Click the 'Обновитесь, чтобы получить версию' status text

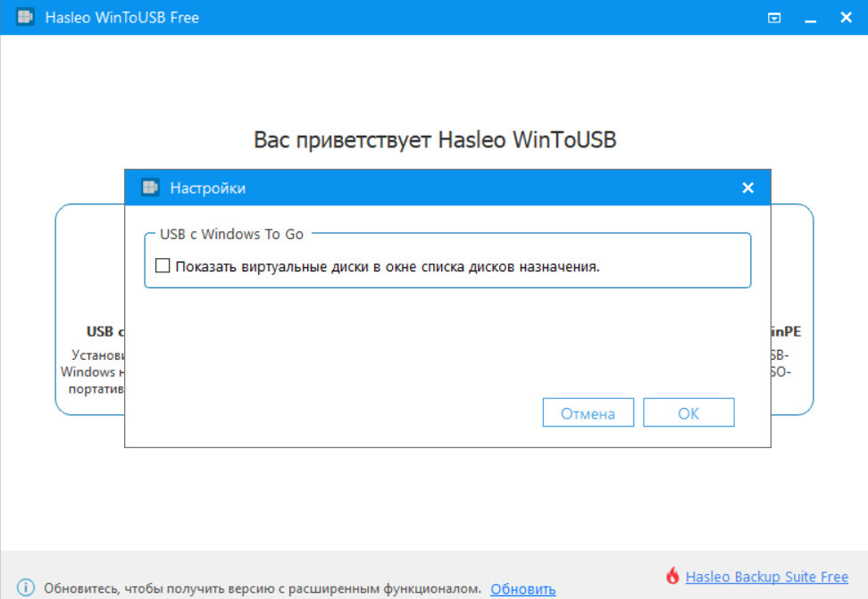263,588
